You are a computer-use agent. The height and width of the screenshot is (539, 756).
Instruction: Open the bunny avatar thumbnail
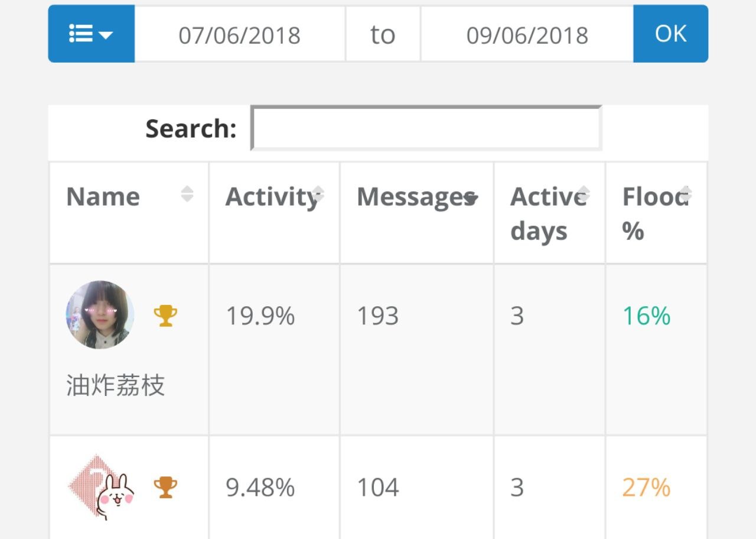pos(101,487)
